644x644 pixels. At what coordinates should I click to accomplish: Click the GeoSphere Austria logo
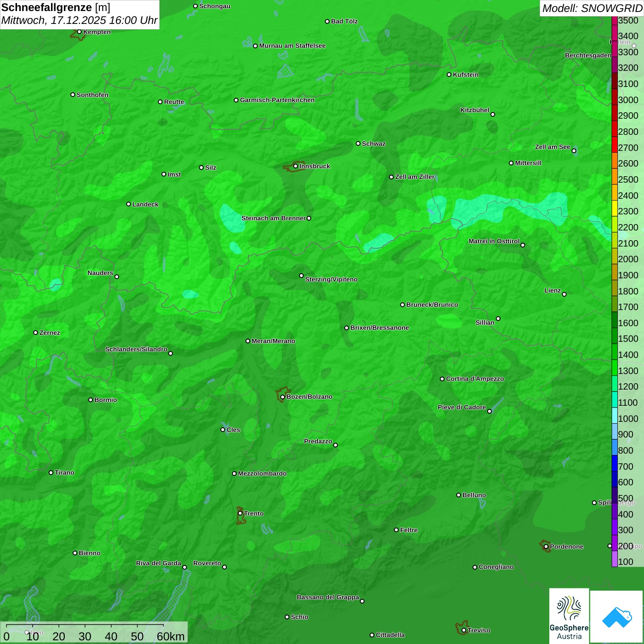pos(569,616)
